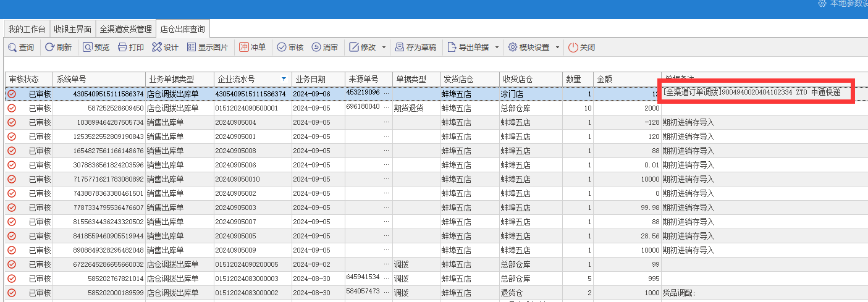Click the 刷新 refresh toolbar button
Screen dimensions: 868x302
(58, 47)
